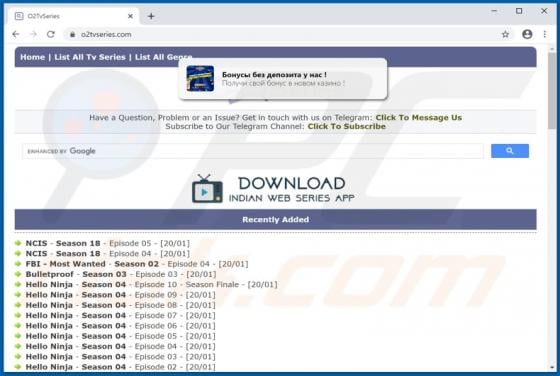Click green arrow beside NCIS Episode 05
The width and height of the screenshot is (560, 376).
click(x=18, y=243)
